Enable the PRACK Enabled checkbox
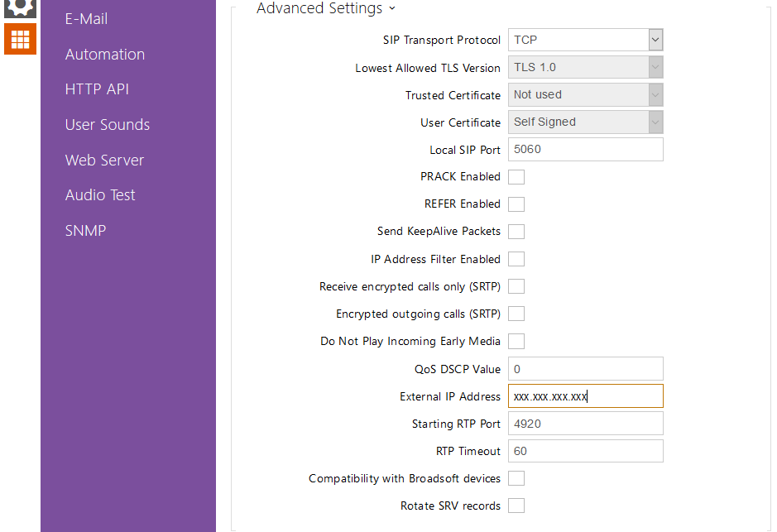This screenshot has height=532, width=777. click(x=516, y=177)
